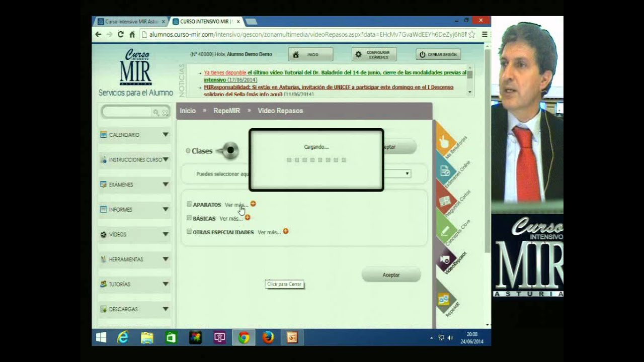Reload the page in Chrome
Viewport: 644px width, 362px height.
121,34
